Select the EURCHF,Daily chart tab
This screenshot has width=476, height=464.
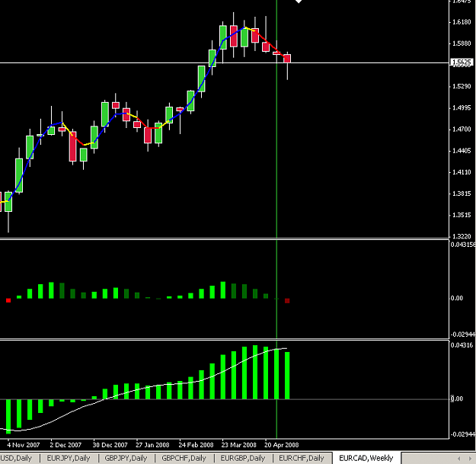click(302, 458)
